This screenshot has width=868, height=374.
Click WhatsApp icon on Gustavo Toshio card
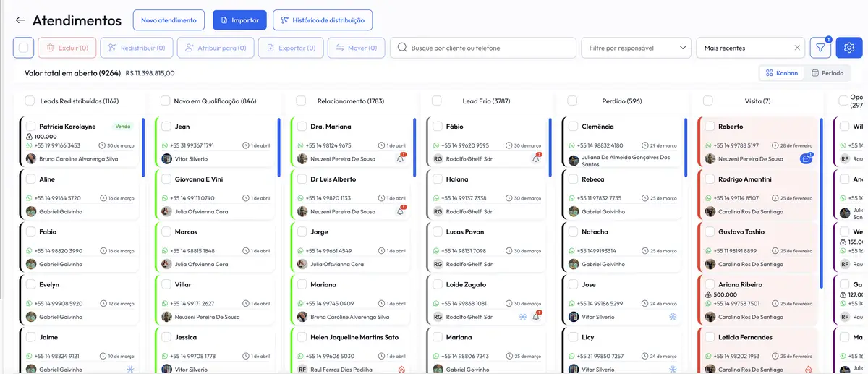(x=709, y=251)
